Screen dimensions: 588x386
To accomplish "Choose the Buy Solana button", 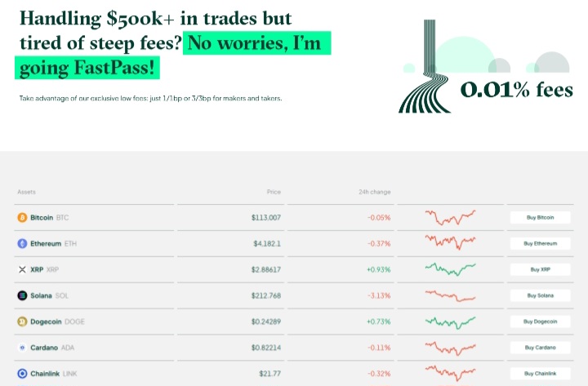I will [x=540, y=295].
